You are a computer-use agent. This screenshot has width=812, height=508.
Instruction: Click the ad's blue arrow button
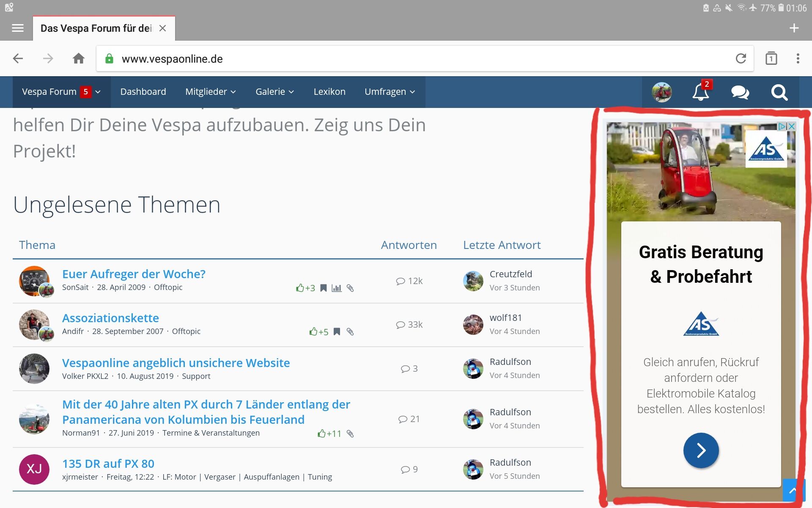pos(701,450)
